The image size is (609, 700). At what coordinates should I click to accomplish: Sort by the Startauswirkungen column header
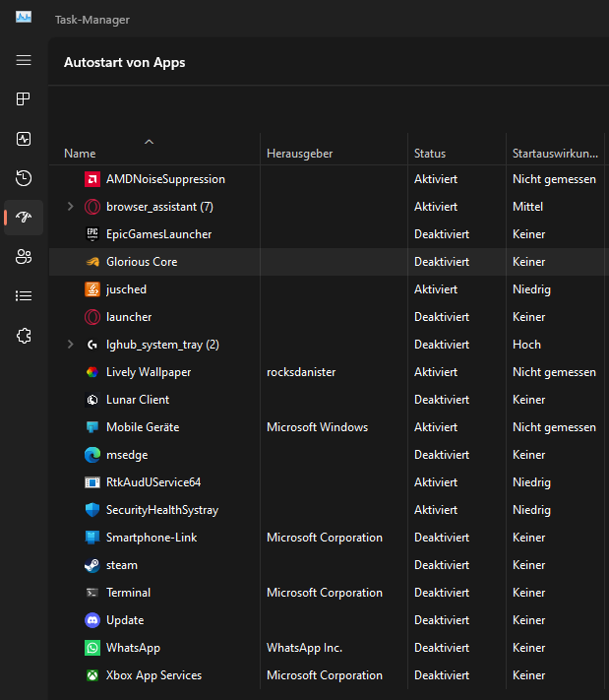(555, 154)
